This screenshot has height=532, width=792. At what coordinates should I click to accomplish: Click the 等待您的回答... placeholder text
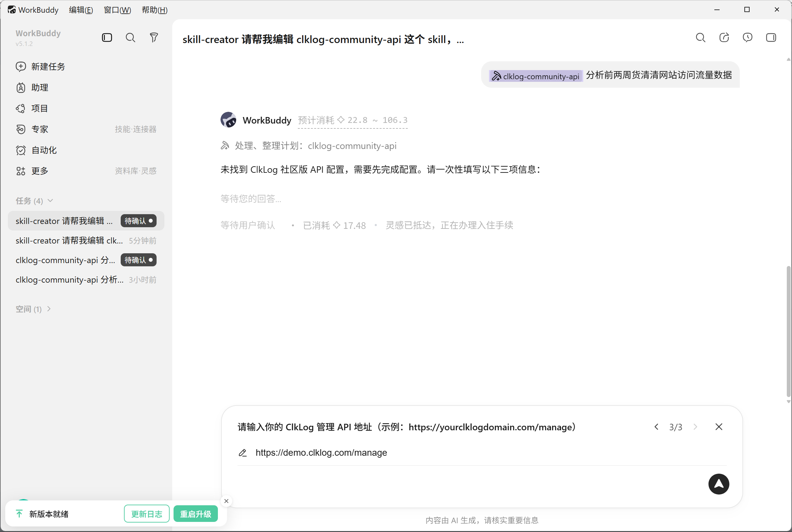click(251, 199)
